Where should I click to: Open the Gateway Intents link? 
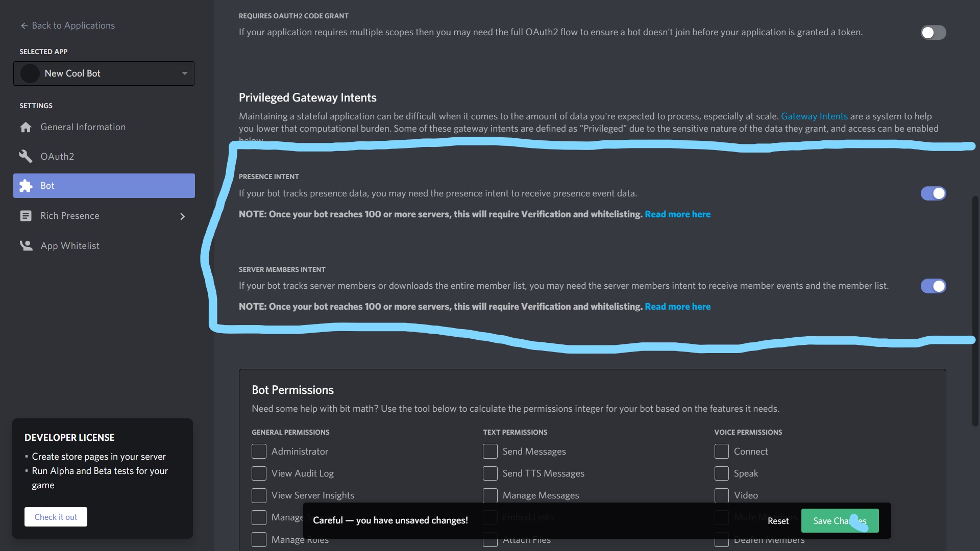coord(814,116)
